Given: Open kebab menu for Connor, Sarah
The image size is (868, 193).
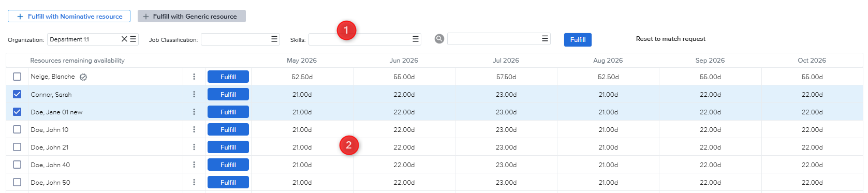Looking at the screenshot, I should tap(194, 94).
